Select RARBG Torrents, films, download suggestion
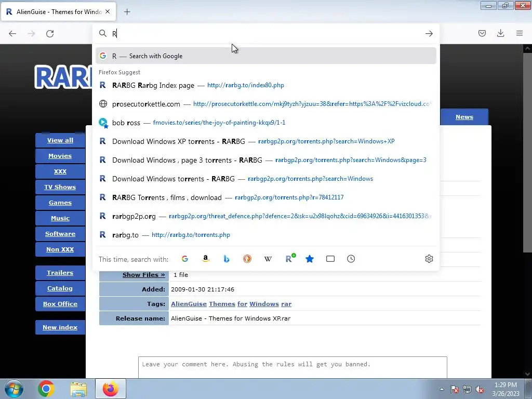The height and width of the screenshot is (399, 532). 265,197
